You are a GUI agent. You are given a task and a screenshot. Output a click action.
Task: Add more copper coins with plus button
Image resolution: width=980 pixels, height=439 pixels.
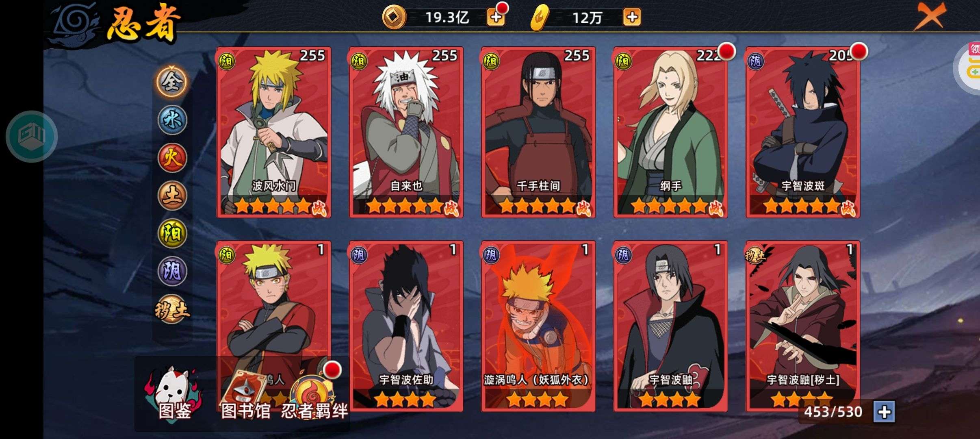(496, 17)
